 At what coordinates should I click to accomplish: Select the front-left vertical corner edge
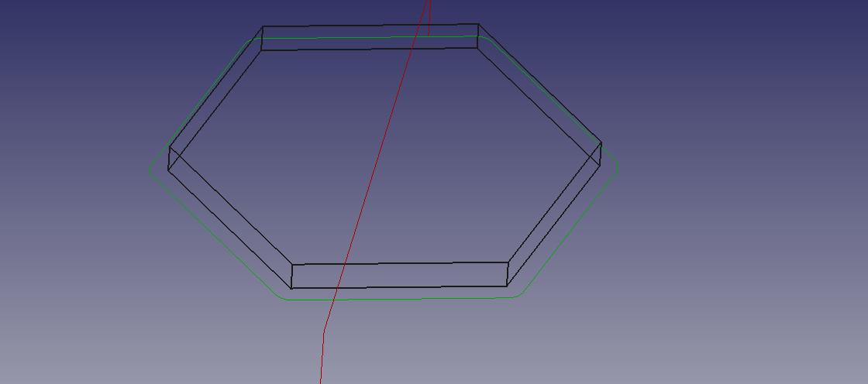tap(291, 276)
